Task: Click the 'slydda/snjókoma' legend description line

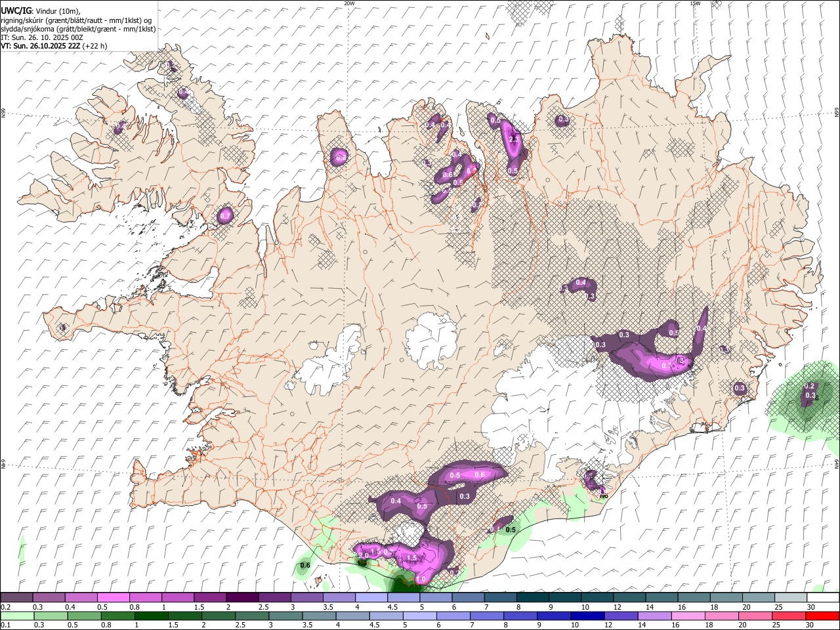Action: pyautogui.click(x=78, y=29)
